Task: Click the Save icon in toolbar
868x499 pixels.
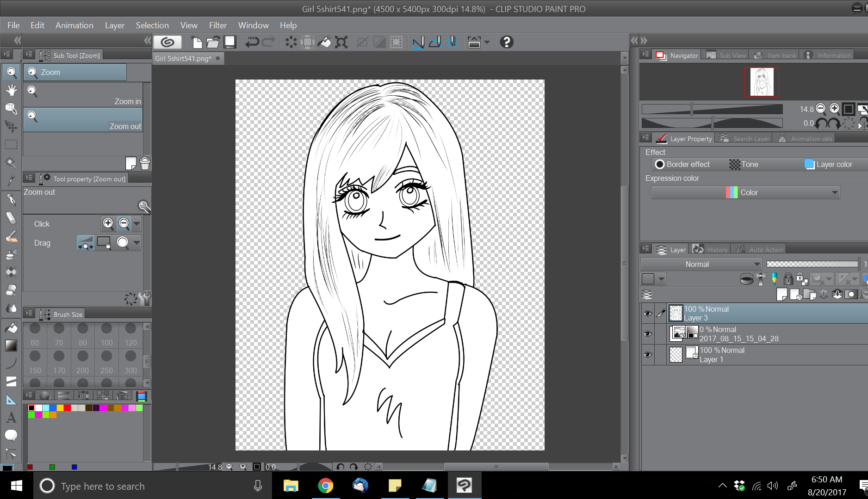Action: coord(230,43)
